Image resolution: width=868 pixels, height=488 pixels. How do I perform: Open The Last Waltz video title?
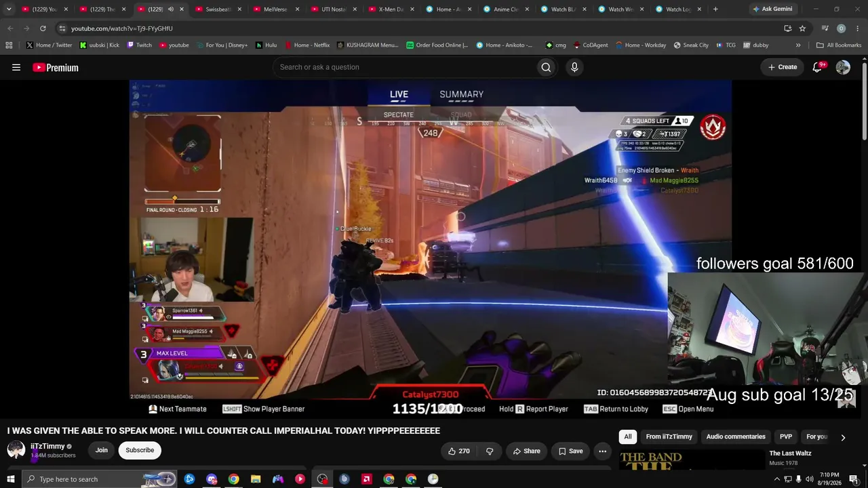point(790,453)
